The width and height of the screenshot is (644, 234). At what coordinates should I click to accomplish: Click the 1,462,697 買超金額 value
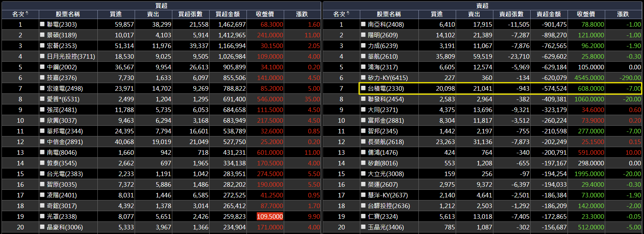click(x=232, y=24)
